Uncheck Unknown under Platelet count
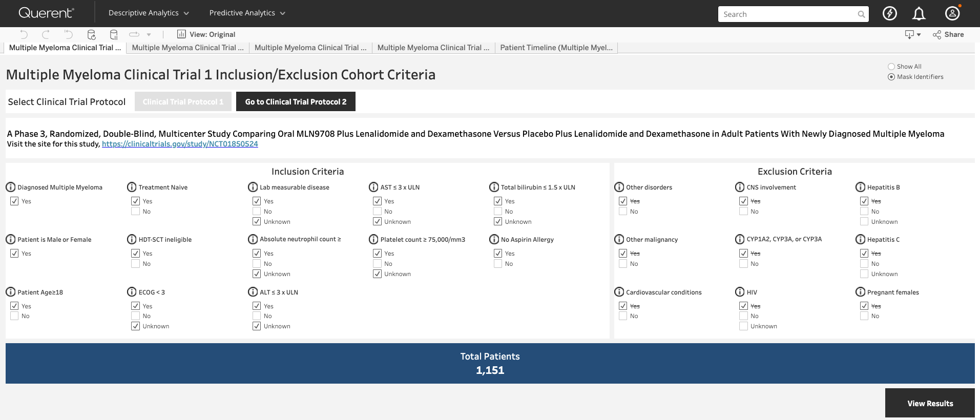This screenshot has width=980, height=420. pos(377,274)
